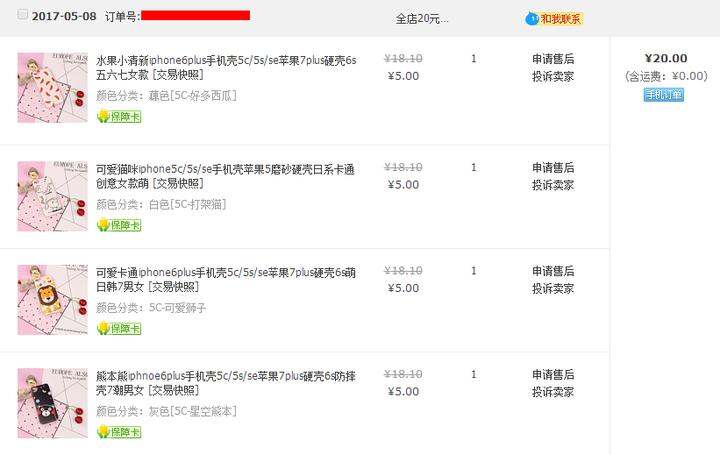This screenshot has width=720, height=455.
Task: Click the 全店20元... shop name link
Action: tap(422, 19)
